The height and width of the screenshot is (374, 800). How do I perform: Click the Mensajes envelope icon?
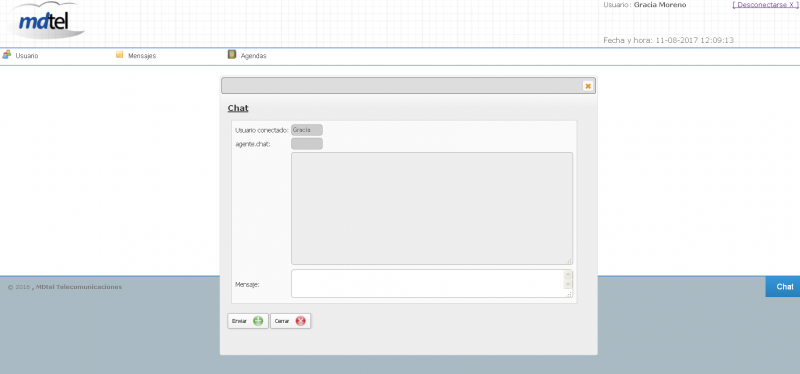tap(119, 55)
